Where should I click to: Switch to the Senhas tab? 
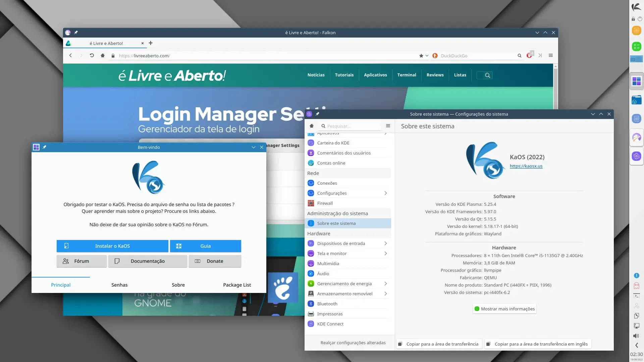point(119,285)
